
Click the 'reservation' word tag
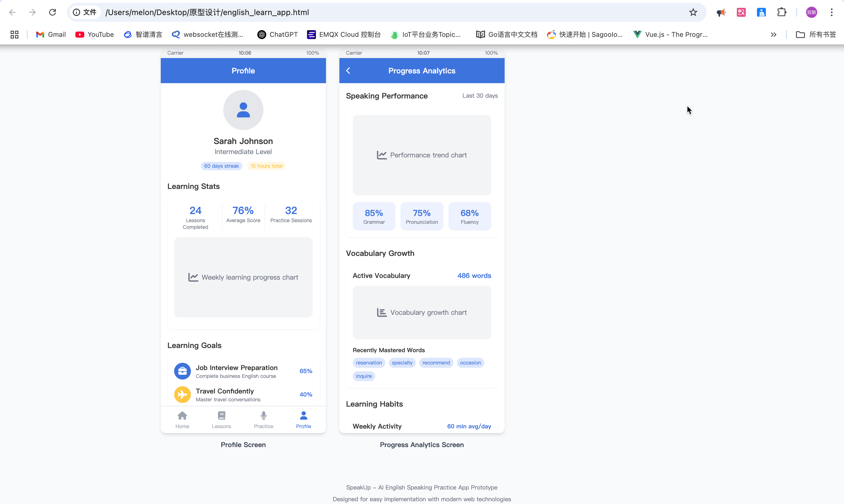[x=369, y=363]
